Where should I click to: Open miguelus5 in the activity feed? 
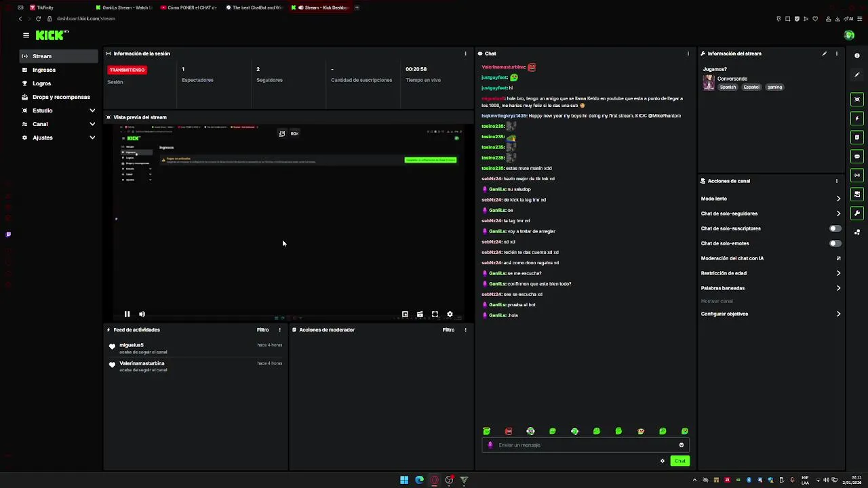click(132, 345)
